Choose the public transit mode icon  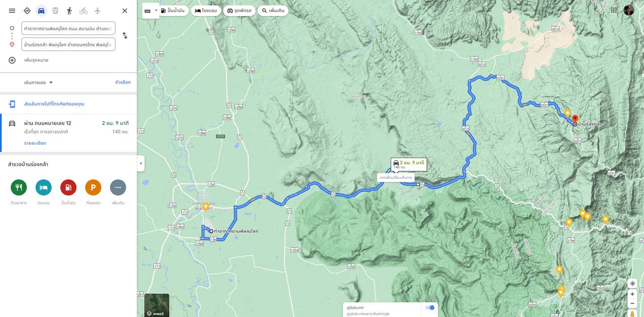click(55, 11)
